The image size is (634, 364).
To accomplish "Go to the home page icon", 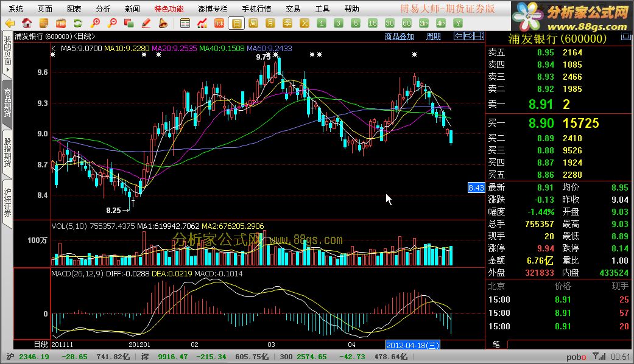I will tap(27, 23).
